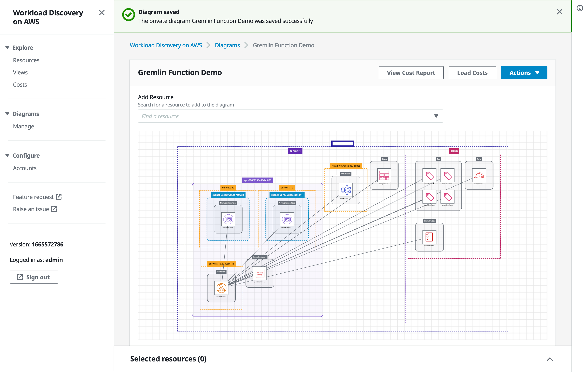Select the InlinePolicy checklist node

coord(430,237)
